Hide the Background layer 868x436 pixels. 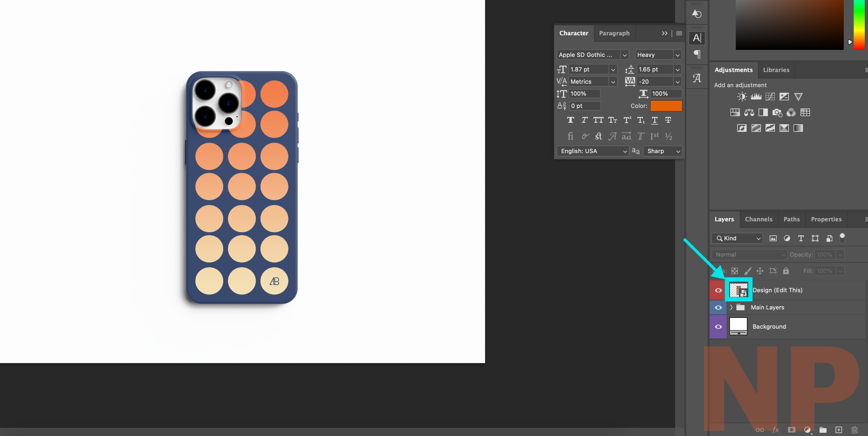click(718, 327)
